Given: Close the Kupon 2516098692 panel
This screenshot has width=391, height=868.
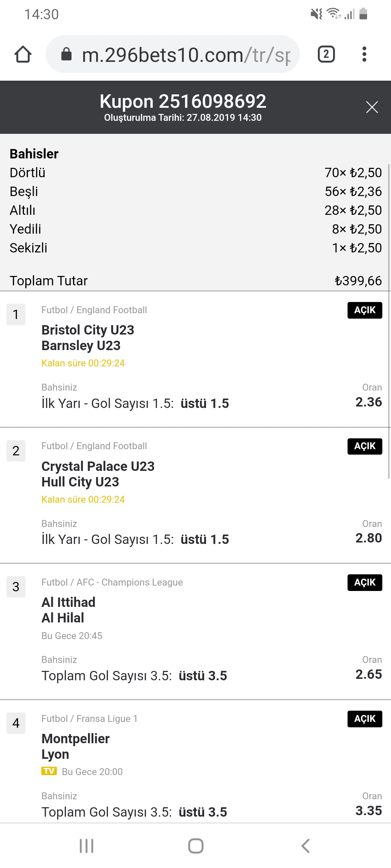Looking at the screenshot, I should click(372, 107).
